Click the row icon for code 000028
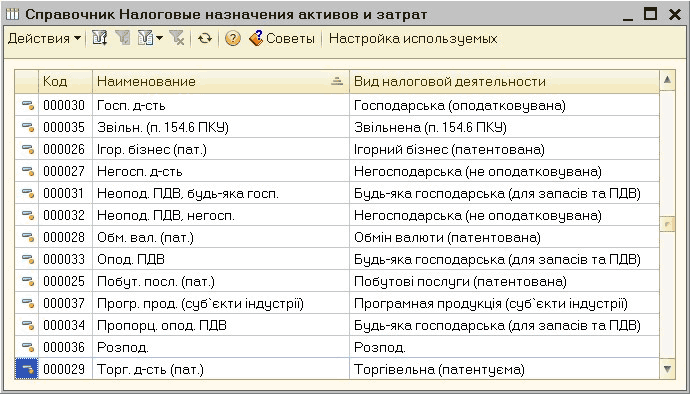 tap(28, 237)
